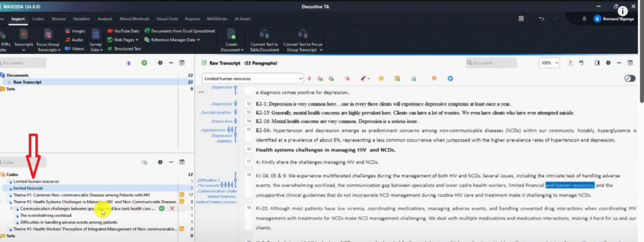This screenshot has height=242, width=644.
Task: Activate the green plus on Communication challenges row
Action: [162, 209]
